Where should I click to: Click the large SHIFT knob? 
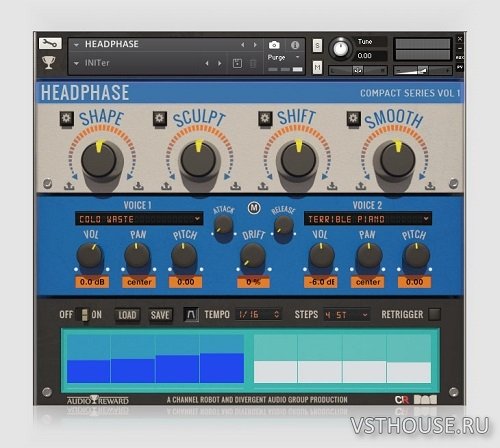(298, 160)
